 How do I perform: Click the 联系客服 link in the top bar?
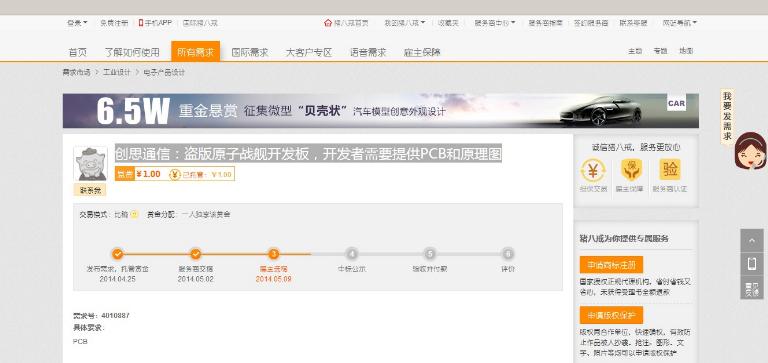633,23
